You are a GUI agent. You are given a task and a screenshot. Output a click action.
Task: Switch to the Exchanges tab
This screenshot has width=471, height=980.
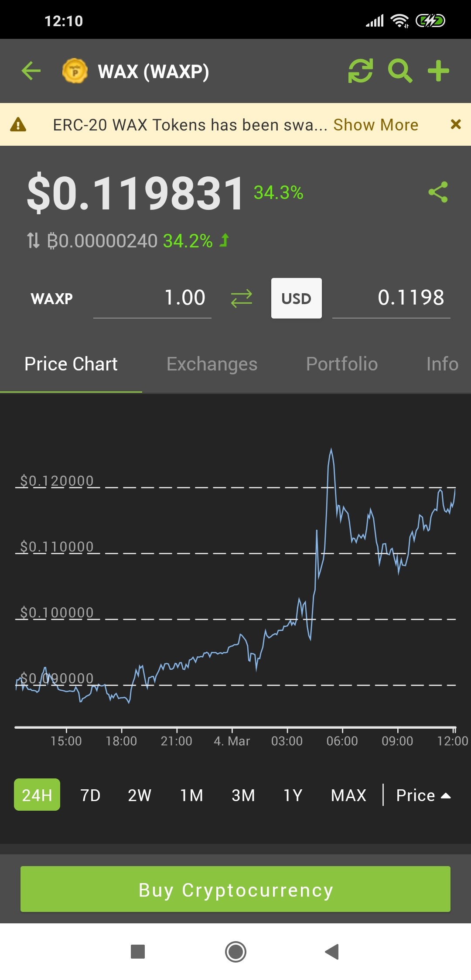tap(212, 364)
